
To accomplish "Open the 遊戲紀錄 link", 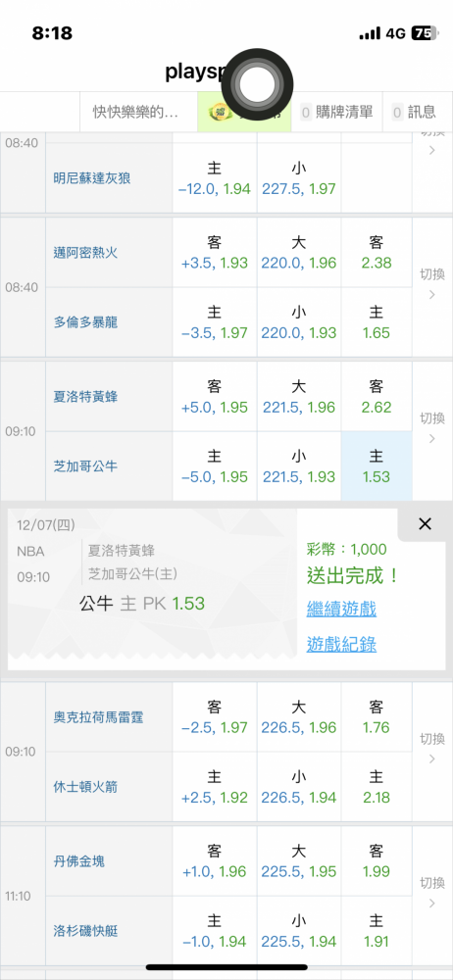I will click(341, 645).
